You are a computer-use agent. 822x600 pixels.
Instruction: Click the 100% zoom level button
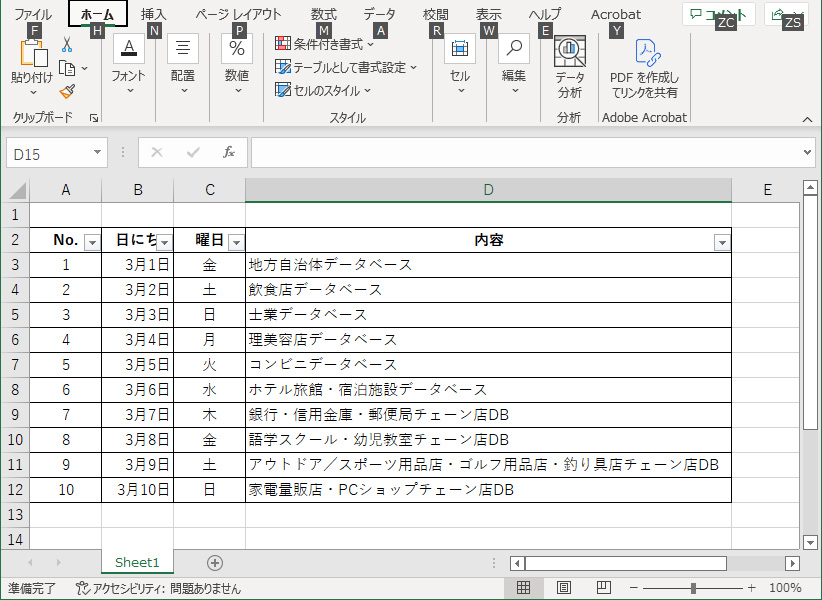pyautogui.click(x=785, y=588)
